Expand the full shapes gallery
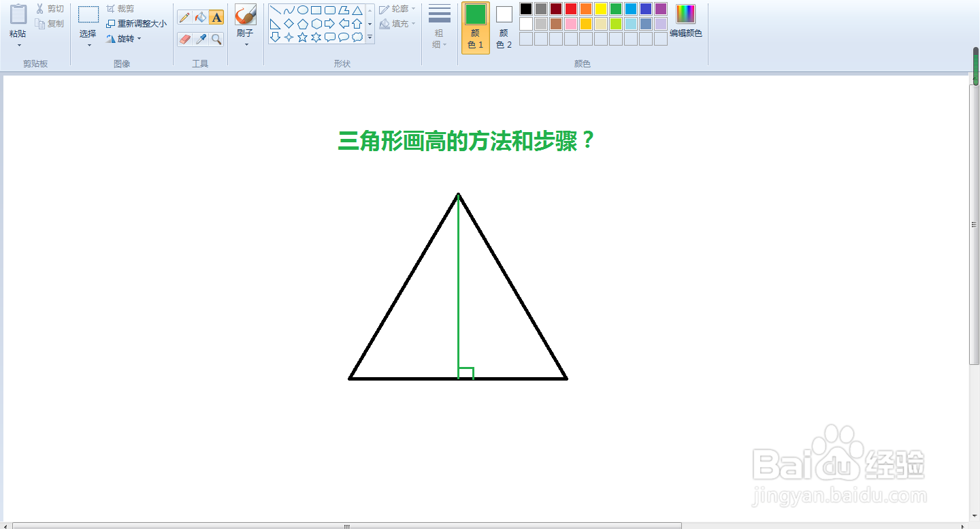 click(x=370, y=38)
